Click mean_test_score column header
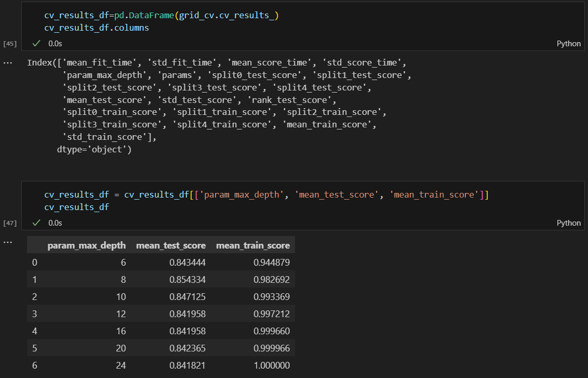 tap(170, 245)
